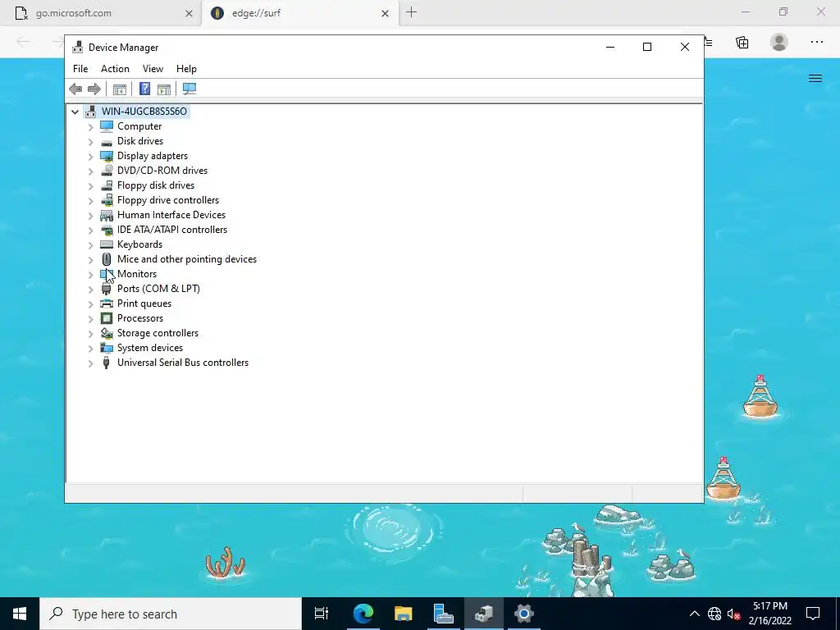The image size is (840, 630).
Task: Expand the Display adapters node
Action: coord(90,157)
